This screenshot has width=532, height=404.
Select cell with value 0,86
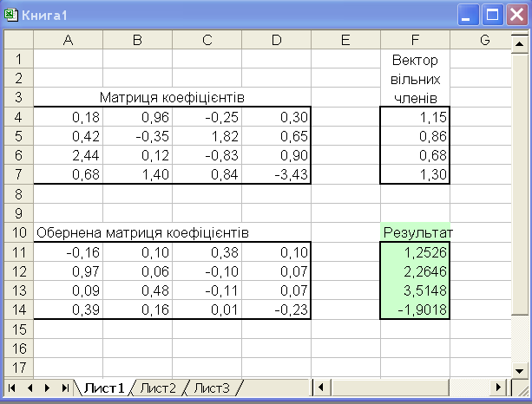point(416,136)
